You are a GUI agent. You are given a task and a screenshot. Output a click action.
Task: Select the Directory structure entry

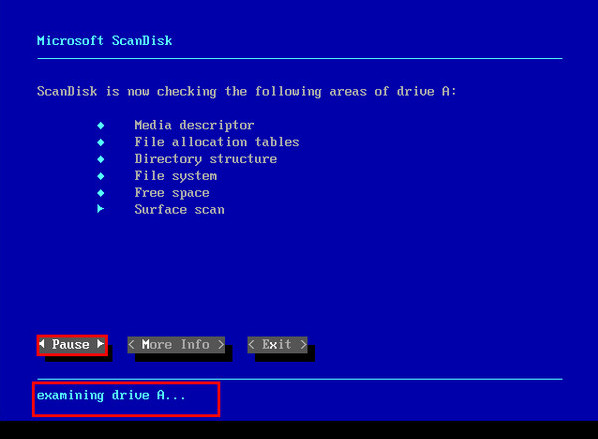206,159
